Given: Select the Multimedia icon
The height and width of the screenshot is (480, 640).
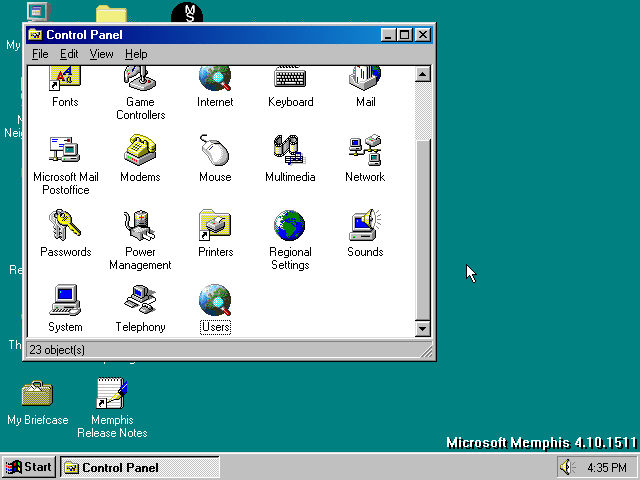Looking at the screenshot, I should click(290, 150).
